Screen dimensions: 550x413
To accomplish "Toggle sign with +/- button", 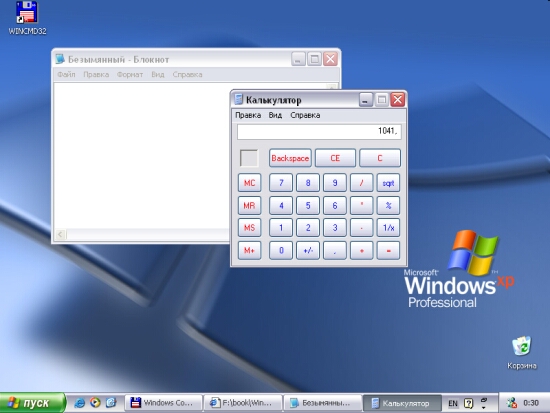I will (x=308, y=250).
